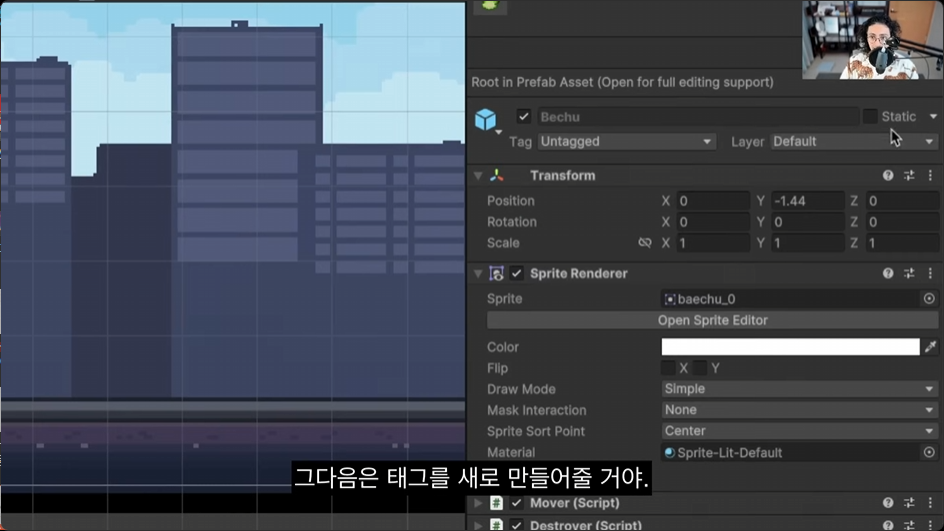Viewport: 944px width, 531px height.
Task: Click Scale X value field
Action: pyautogui.click(x=713, y=243)
